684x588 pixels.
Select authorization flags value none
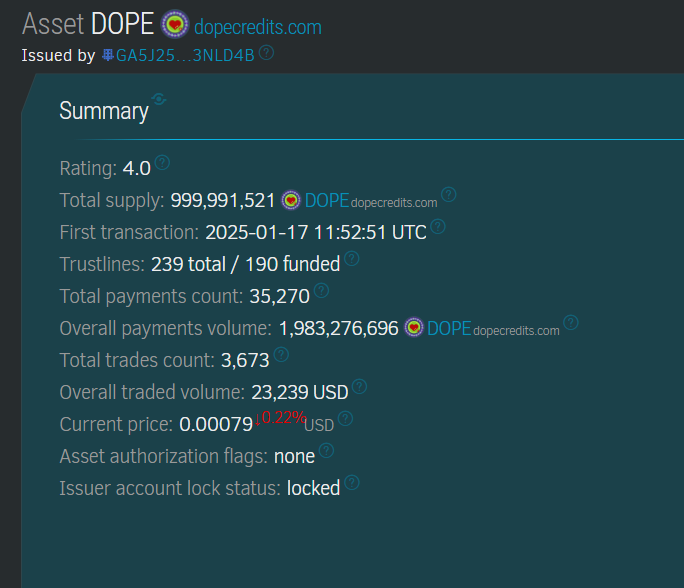294,457
